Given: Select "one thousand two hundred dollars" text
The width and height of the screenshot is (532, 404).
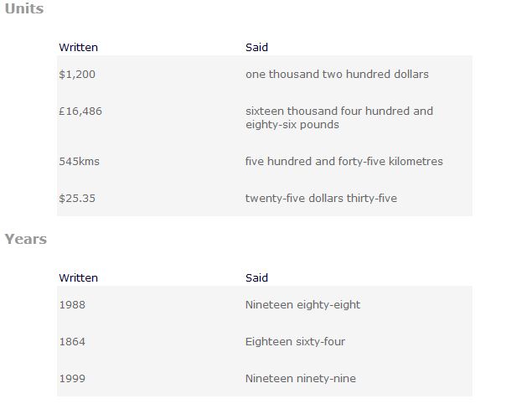Looking at the screenshot, I should (337, 75).
